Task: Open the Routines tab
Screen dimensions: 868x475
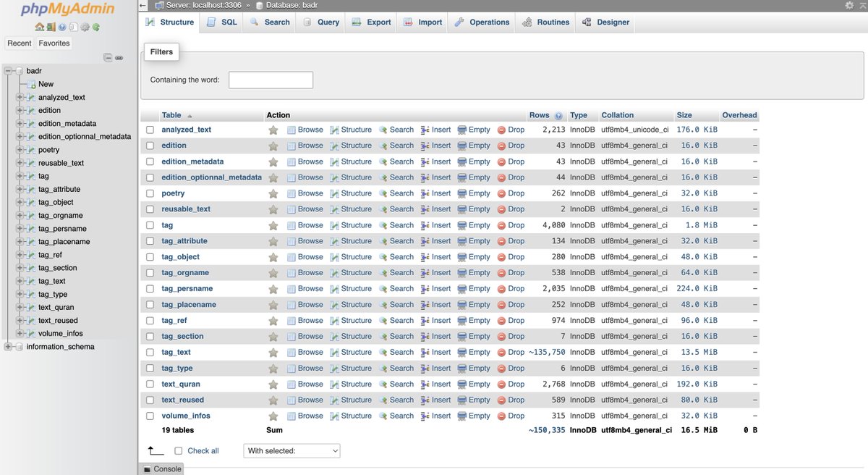Action: click(x=545, y=22)
